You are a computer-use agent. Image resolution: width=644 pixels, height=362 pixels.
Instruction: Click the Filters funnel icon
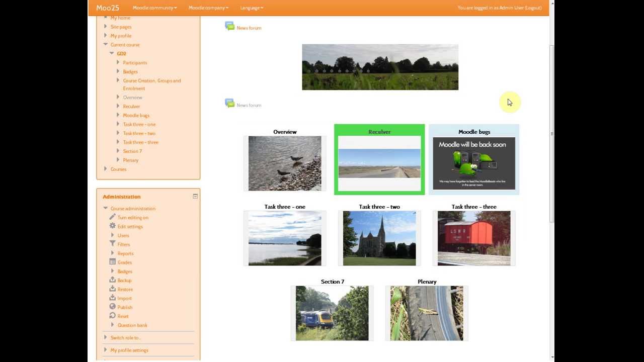tap(113, 244)
